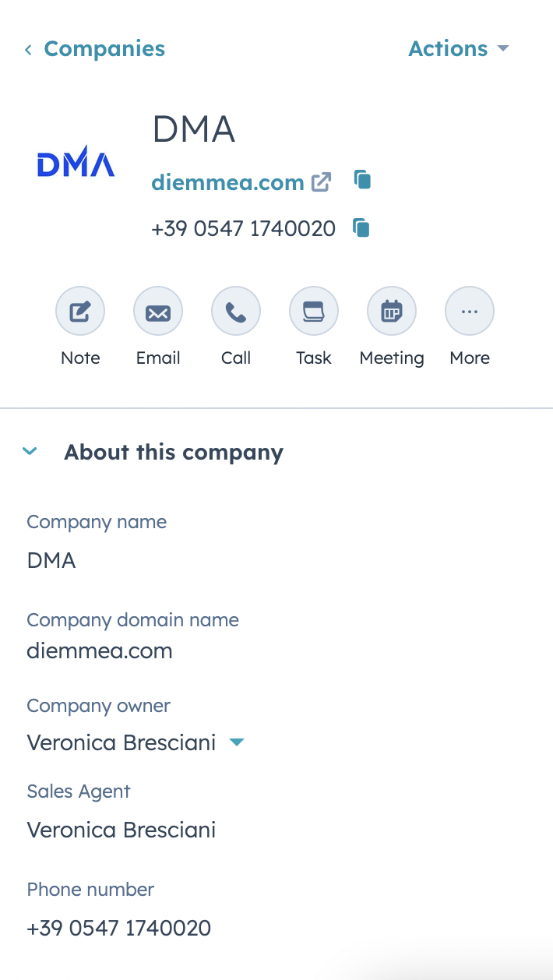Click the Call phone icon
Image resolution: width=553 pixels, height=980 pixels.
coord(236,312)
